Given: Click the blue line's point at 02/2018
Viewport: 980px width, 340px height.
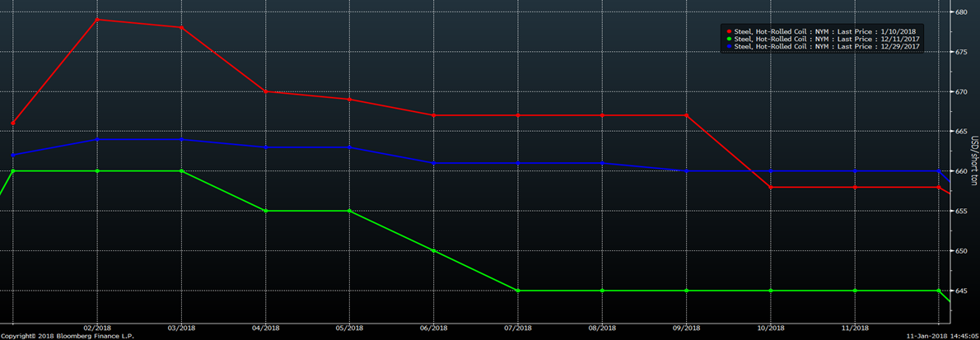Looking at the screenshot, I should pos(97,139).
